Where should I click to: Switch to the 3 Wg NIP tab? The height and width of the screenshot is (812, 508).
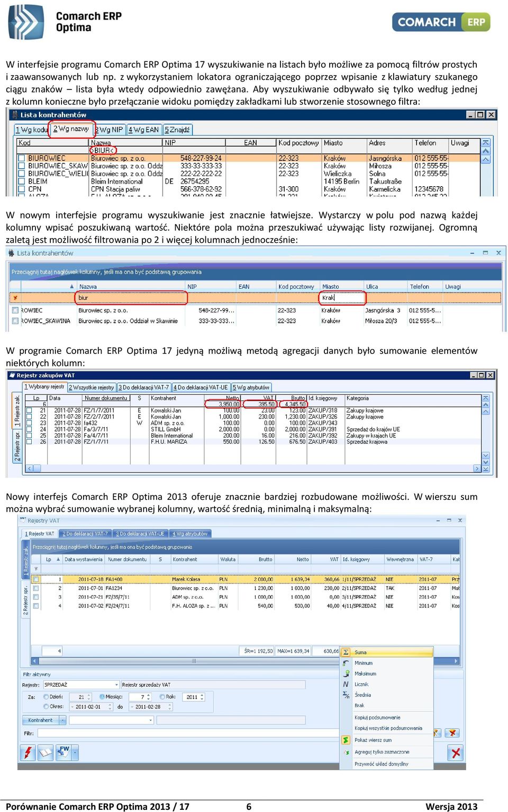109,130
